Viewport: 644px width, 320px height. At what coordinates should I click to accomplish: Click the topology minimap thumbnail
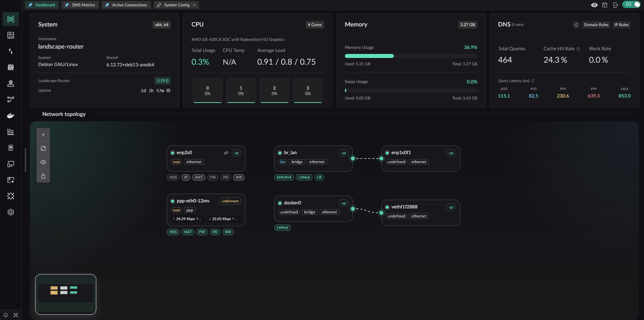click(x=66, y=295)
